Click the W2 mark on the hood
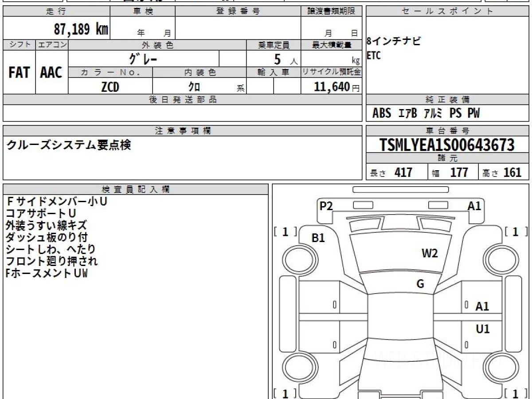Image resolution: width=532 pixels, height=399 pixels. tap(430, 253)
